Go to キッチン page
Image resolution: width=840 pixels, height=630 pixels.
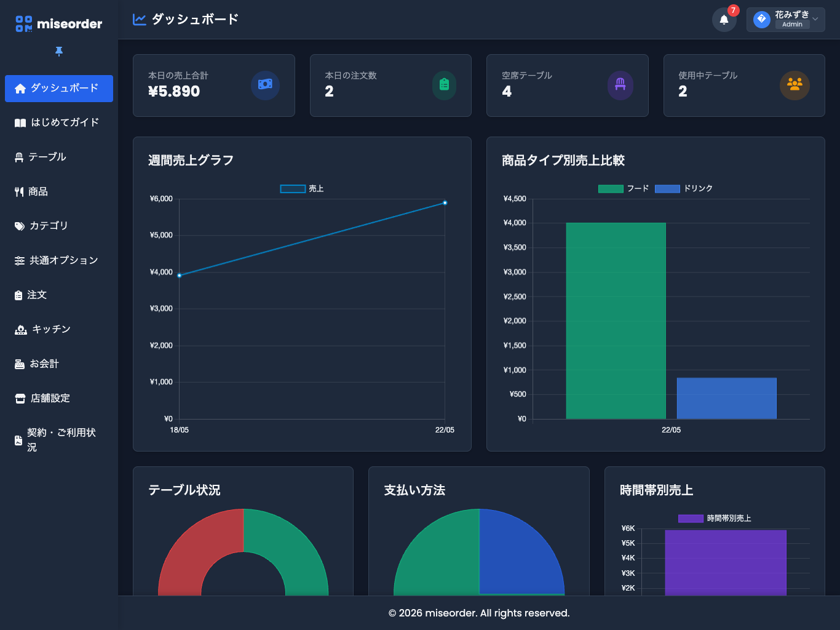pyautogui.click(x=59, y=330)
